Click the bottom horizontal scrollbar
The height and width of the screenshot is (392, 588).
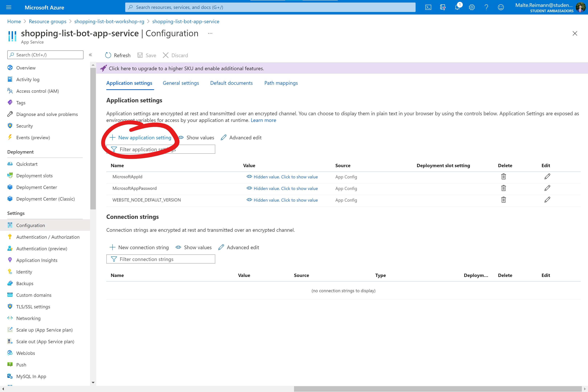438,389
